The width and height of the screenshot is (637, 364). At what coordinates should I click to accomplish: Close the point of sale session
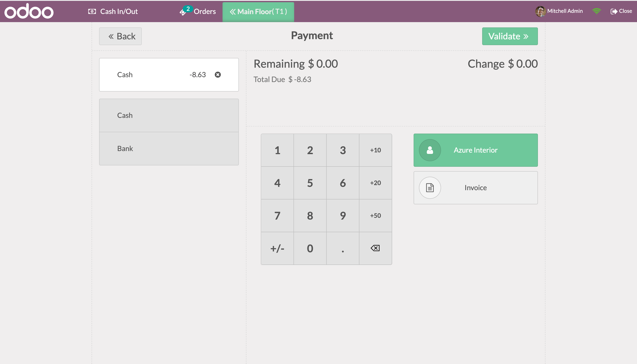621,11
